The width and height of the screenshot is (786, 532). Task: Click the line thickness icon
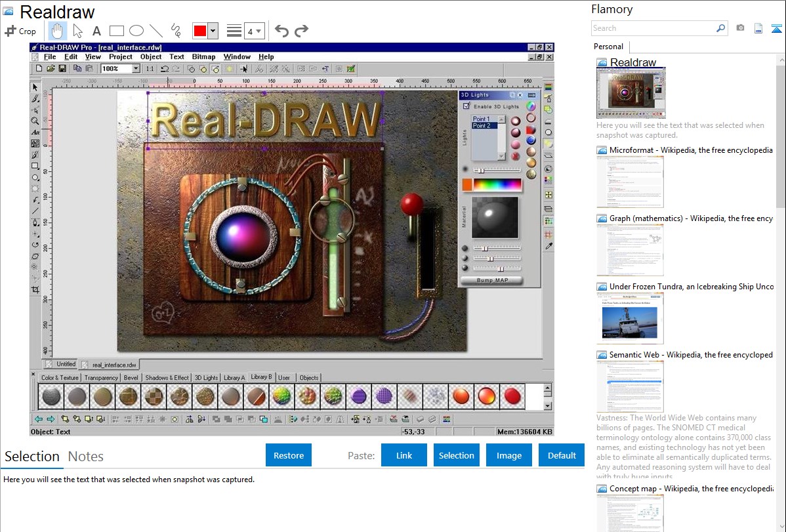click(x=234, y=31)
